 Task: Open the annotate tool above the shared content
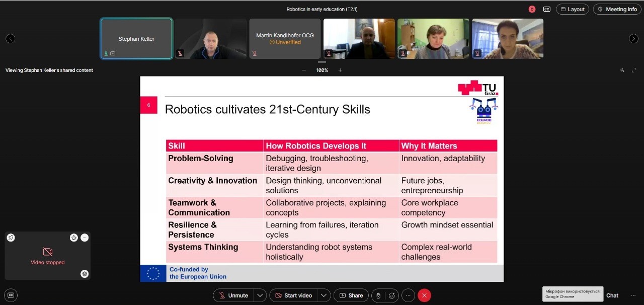622,70
